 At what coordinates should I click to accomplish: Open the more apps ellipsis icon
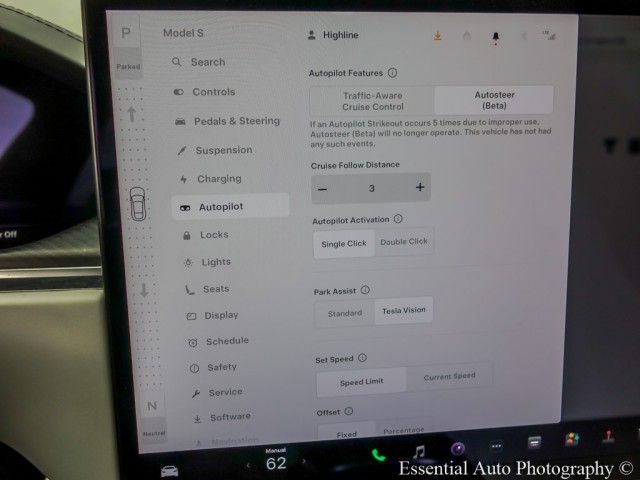click(x=495, y=446)
